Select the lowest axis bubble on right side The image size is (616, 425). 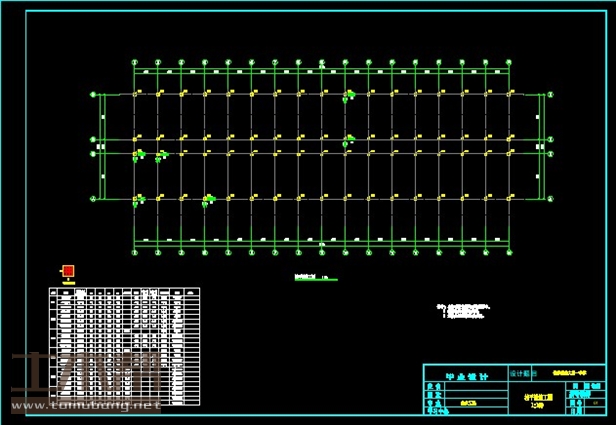[x=552, y=199]
